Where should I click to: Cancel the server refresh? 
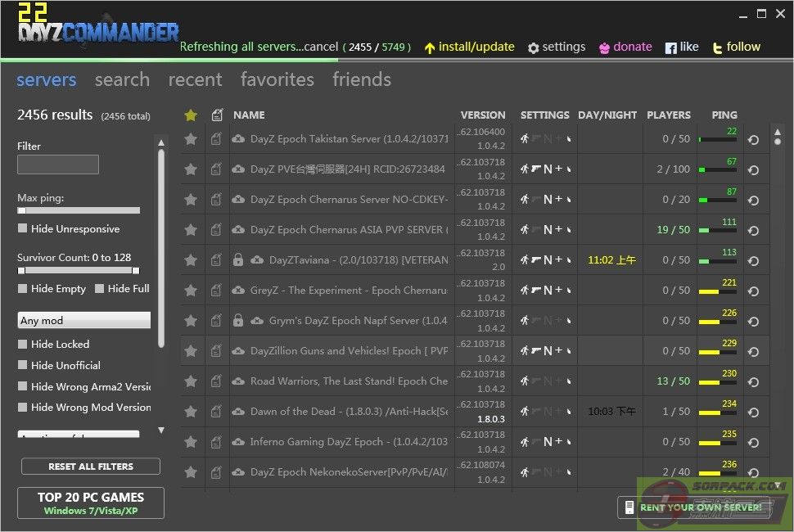pyautogui.click(x=321, y=47)
